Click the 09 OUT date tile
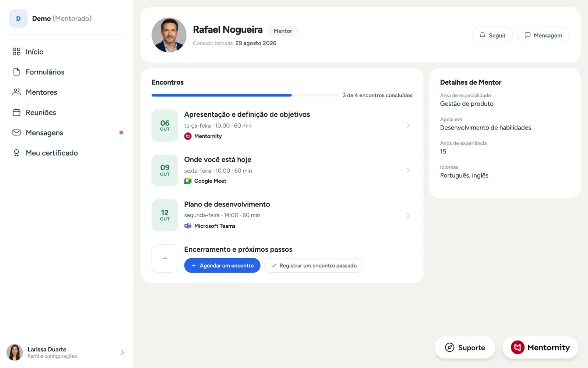Viewport: 588px width, 368px height. pos(165,170)
